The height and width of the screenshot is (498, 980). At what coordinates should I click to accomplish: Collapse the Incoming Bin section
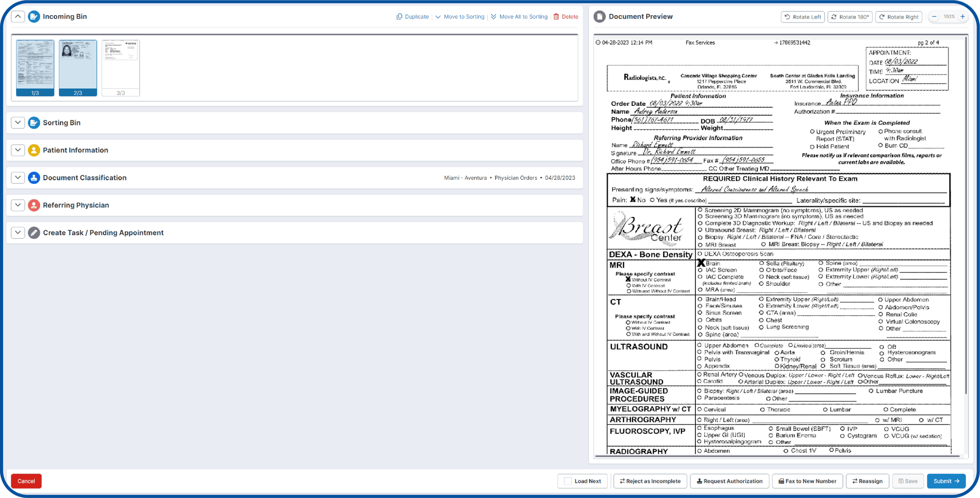18,17
